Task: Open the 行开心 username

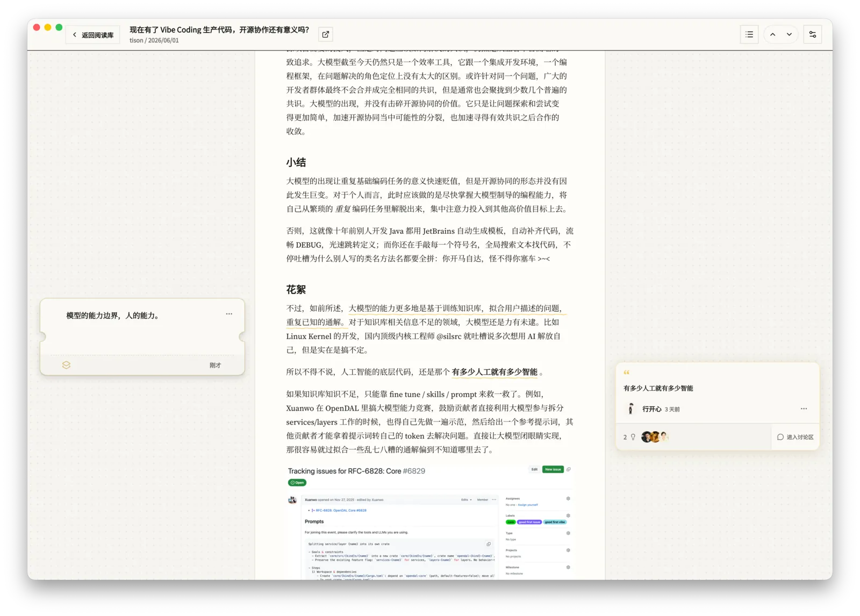Action: point(651,410)
